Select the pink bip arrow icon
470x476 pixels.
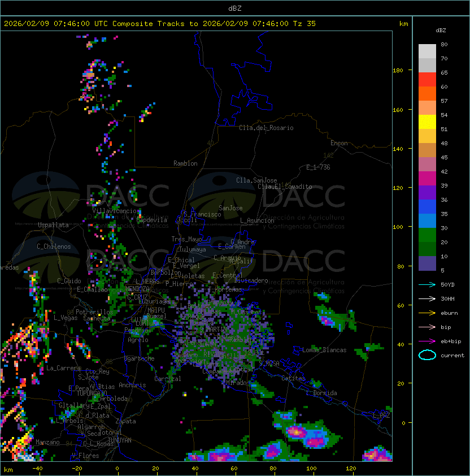click(x=427, y=327)
